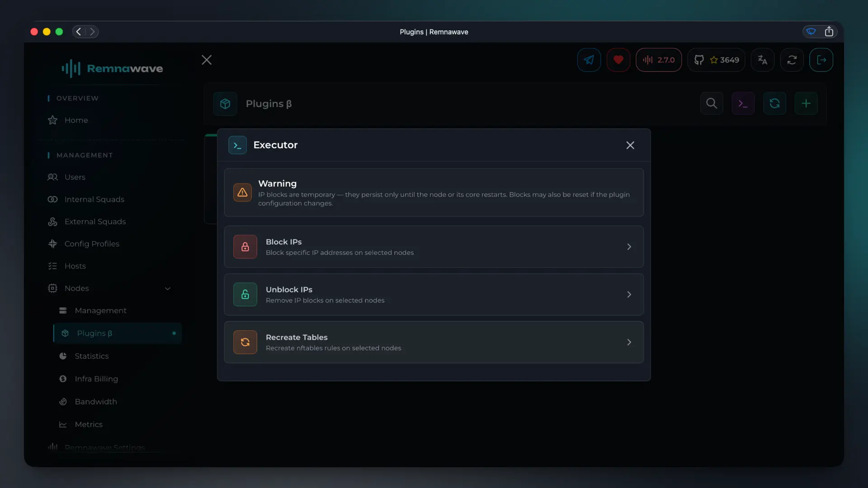Click the plugins search magnifier icon
868x488 pixels.
(712, 103)
